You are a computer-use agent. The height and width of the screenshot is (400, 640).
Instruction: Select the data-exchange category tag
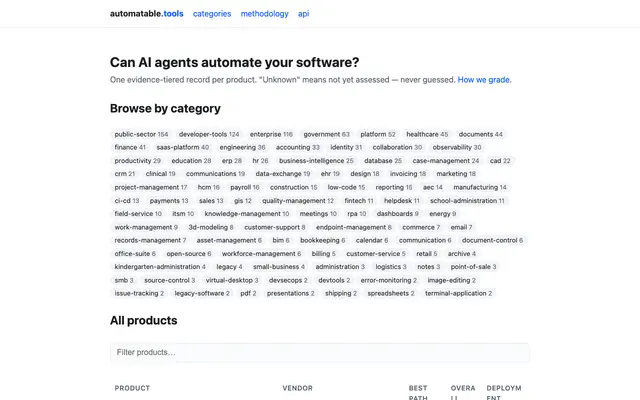pos(283,174)
